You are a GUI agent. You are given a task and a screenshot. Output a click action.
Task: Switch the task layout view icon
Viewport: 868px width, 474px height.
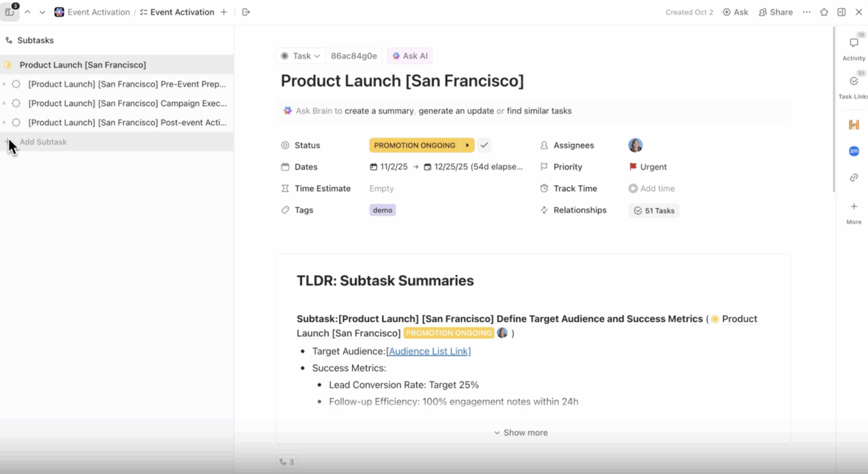click(841, 12)
